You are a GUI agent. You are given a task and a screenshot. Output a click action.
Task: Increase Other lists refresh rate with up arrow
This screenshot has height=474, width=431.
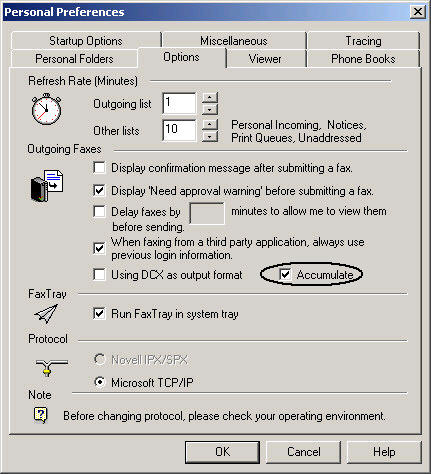[x=210, y=125]
